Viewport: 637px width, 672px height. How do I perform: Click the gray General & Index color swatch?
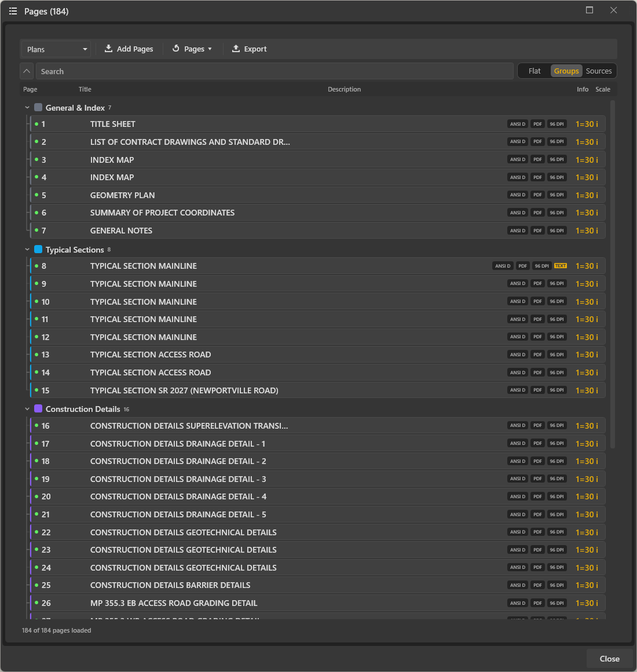pyautogui.click(x=38, y=107)
